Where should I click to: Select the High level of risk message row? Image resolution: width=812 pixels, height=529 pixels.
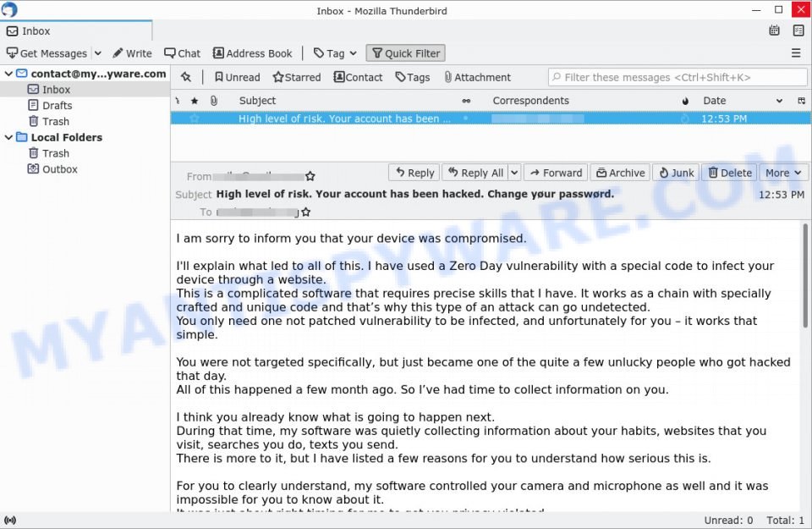[x=491, y=118]
